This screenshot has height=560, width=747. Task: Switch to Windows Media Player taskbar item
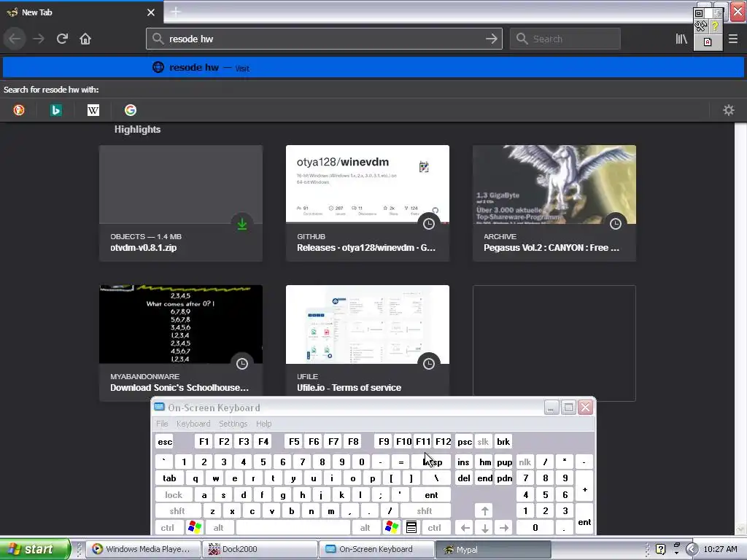click(x=142, y=549)
